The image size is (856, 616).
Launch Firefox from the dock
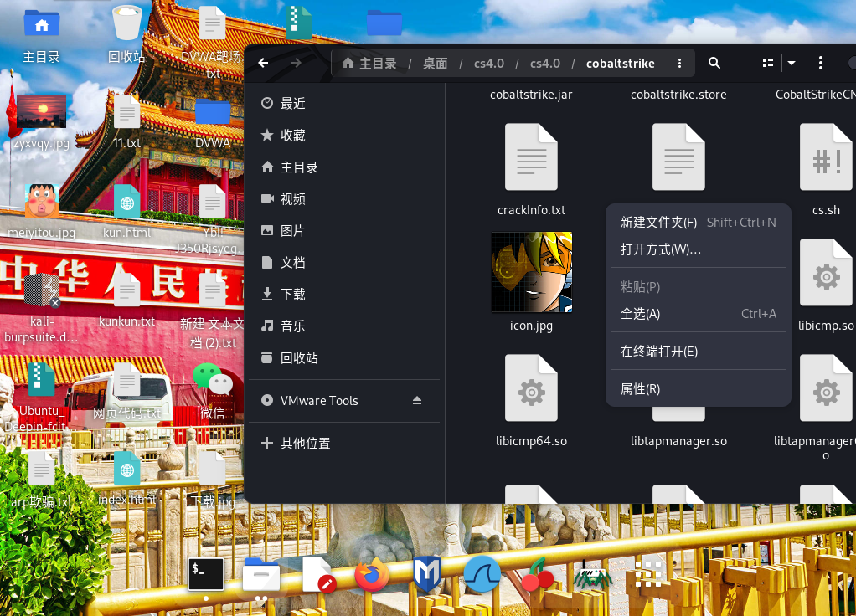click(x=372, y=574)
